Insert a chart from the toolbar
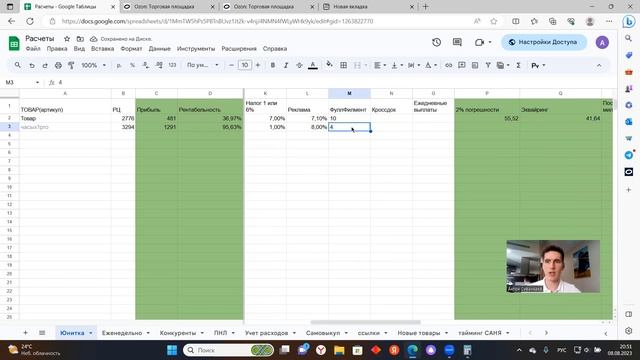Screen dimensions: 640x360 pos(475,65)
